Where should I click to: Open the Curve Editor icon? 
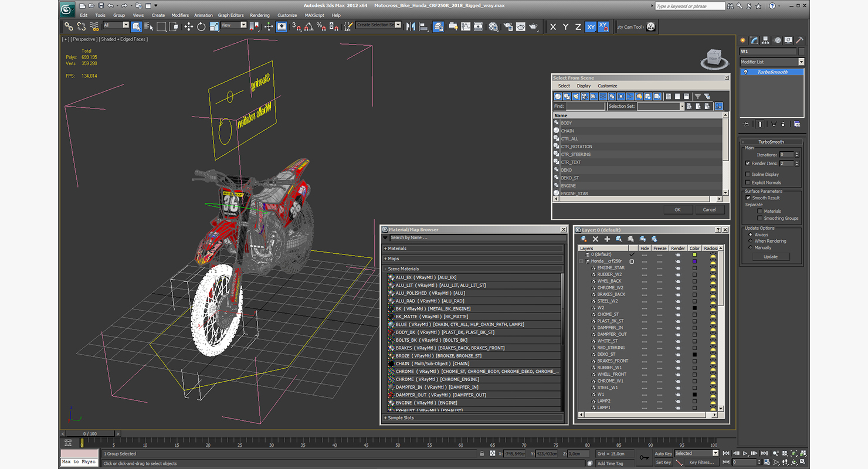point(466,26)
